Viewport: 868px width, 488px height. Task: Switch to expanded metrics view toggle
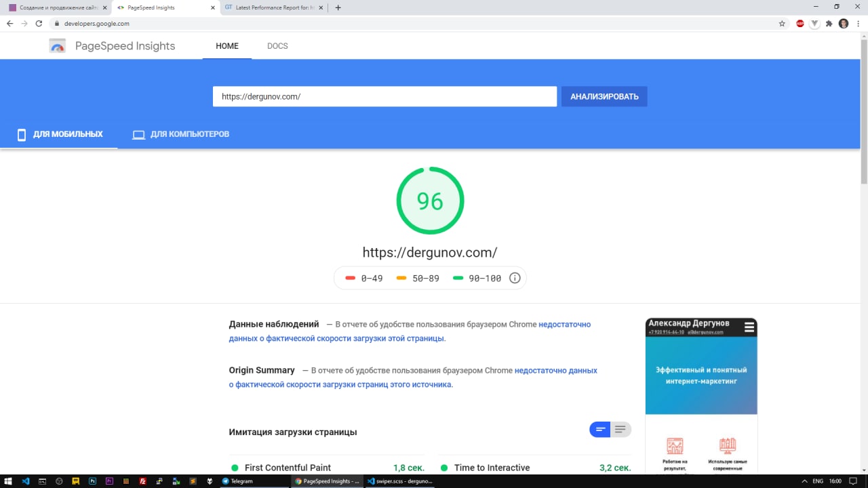620,430
